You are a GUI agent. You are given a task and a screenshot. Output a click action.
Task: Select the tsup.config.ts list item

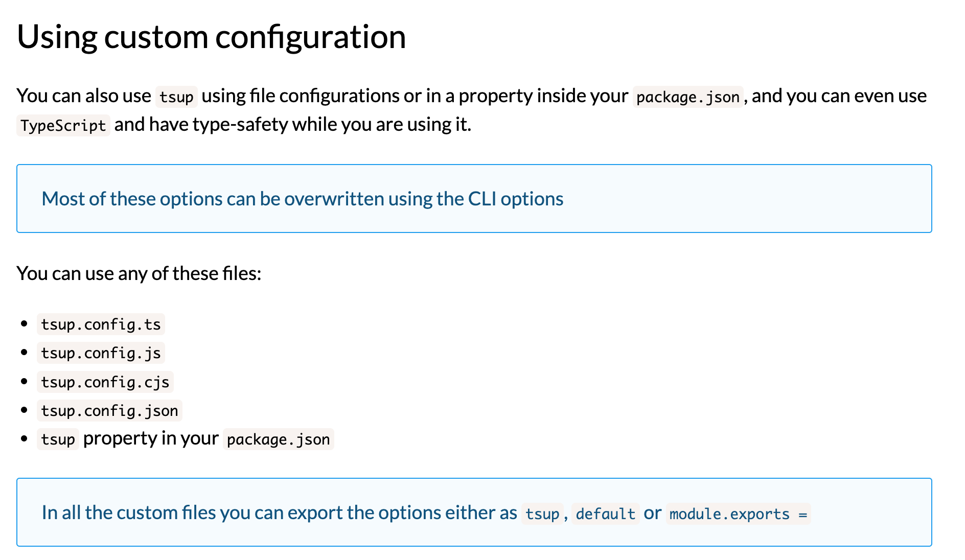101,324
